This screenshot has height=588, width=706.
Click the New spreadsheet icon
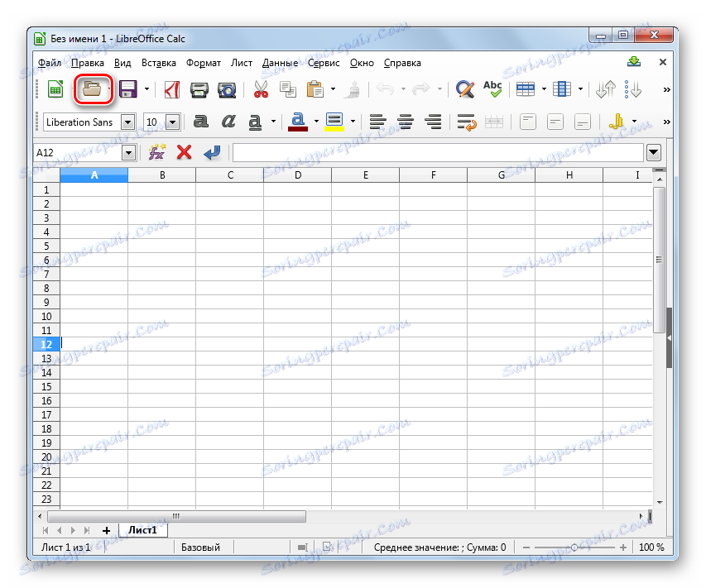[x=55, y=89]
